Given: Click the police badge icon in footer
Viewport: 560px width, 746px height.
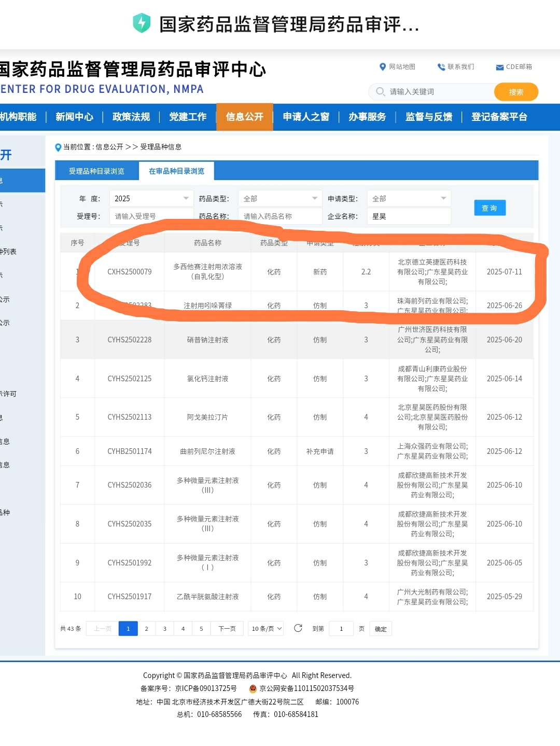Looking at the screenshot, I should 253,688.
